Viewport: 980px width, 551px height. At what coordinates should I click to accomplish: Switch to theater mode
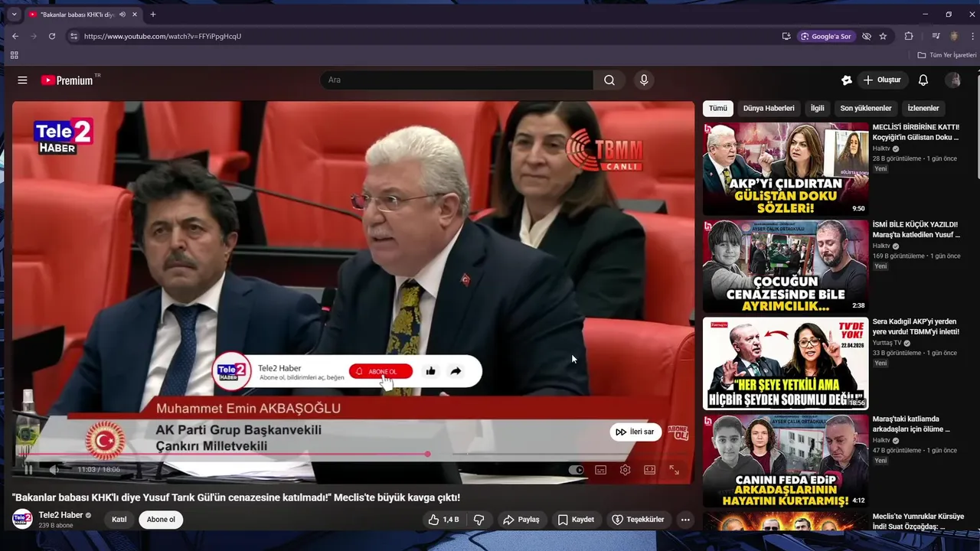point(650,470)
